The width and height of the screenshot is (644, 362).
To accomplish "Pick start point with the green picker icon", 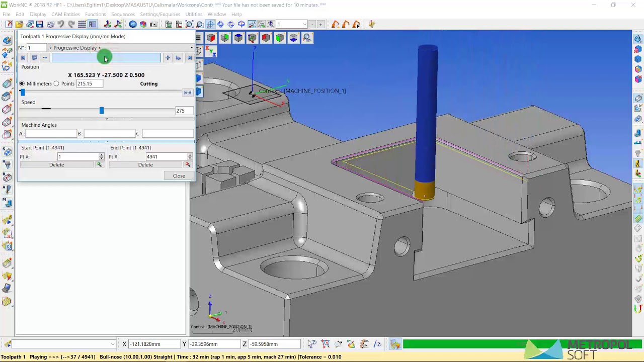I will click(x=99, y=165).
